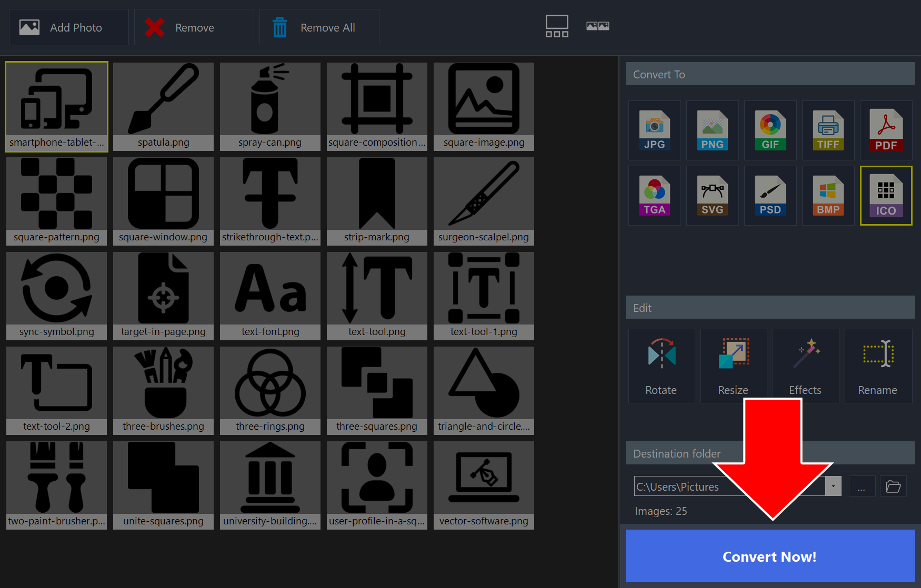Select spray-can.png thumbnail
This screenshot has width=921, height=588.
point(270,107)
